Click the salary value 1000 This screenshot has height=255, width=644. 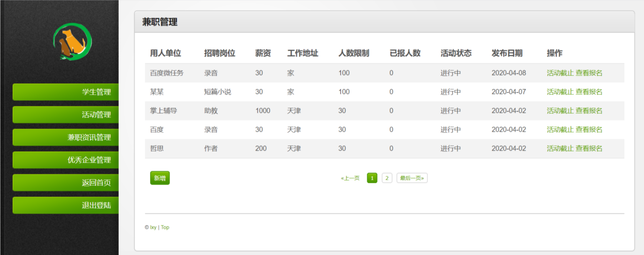(x=263, y=111)
